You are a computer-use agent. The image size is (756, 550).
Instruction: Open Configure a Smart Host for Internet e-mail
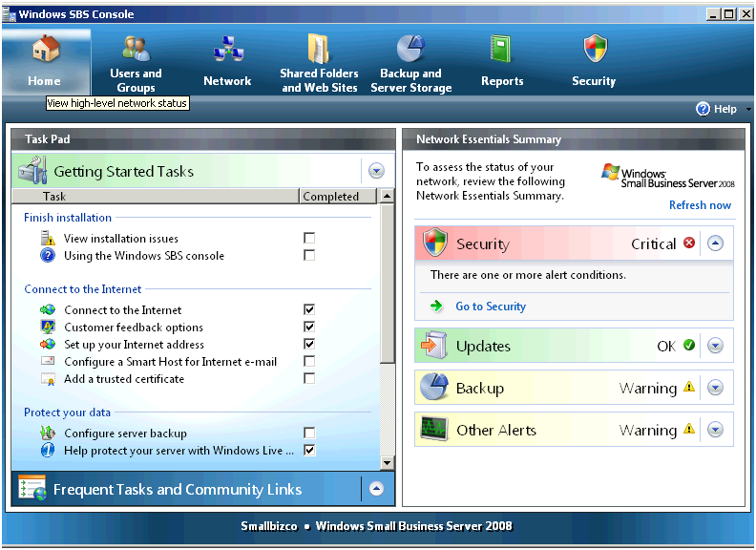point(171,362)
